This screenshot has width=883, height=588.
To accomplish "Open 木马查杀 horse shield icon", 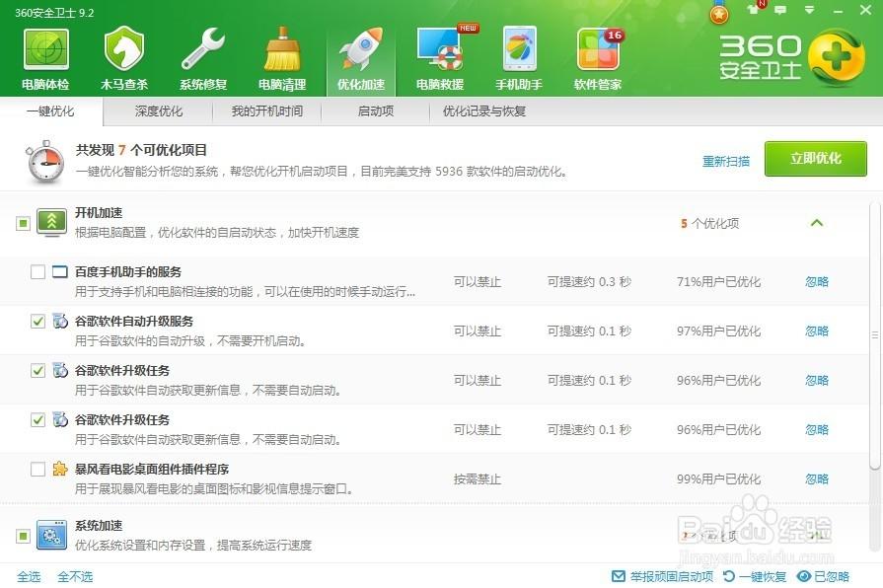I will click(x=124, y=49).
